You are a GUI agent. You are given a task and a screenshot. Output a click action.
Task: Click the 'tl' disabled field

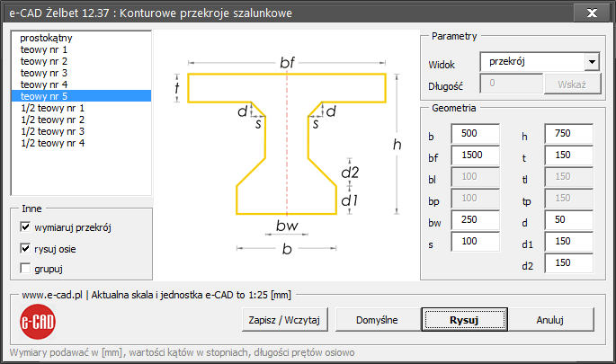tap(569, 177)
